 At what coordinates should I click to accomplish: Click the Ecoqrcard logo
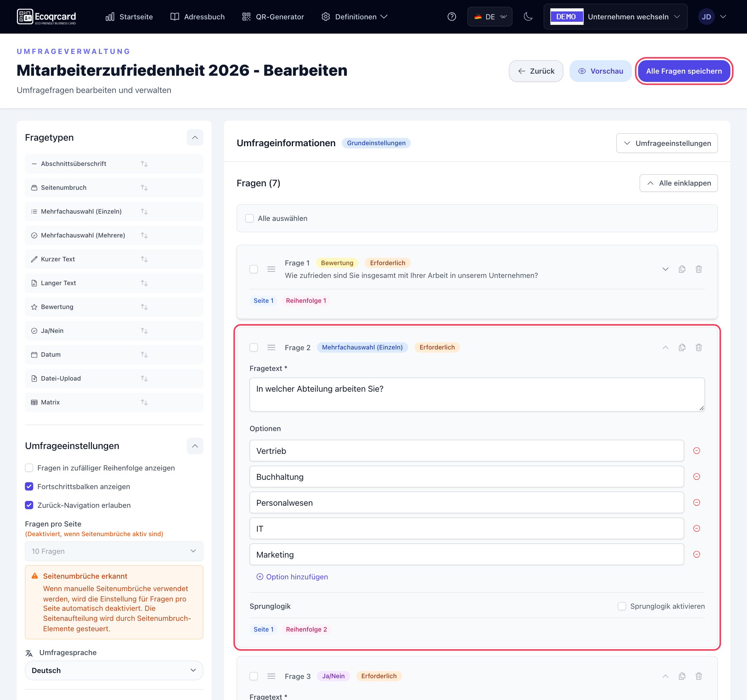point(47,17)
